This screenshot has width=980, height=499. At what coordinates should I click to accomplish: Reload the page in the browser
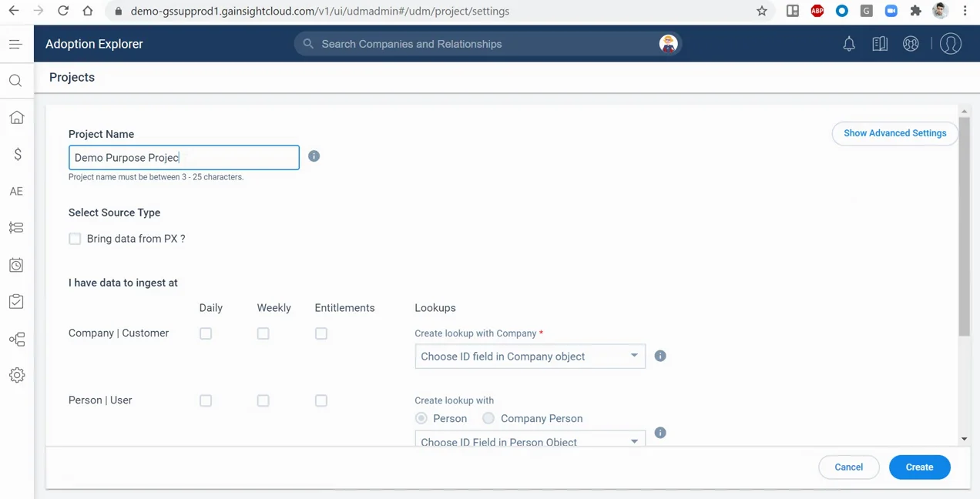pyautogui.click(x=63, y=11)
